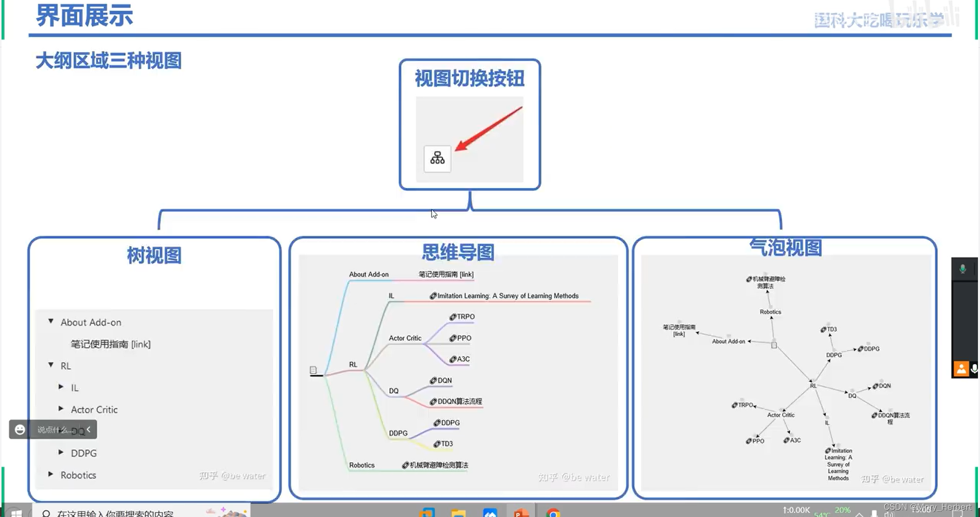Image resolution: width=980 pixels, height=517 pixels.
Task: Select the Actor Critic label in tree view
Action: (94, 410)
